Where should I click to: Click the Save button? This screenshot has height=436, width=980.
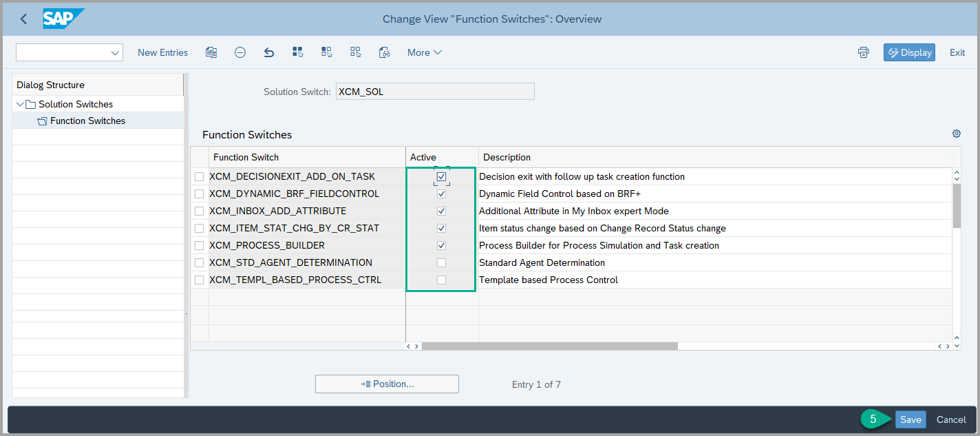pyautogui.click(x=910, y=419)
